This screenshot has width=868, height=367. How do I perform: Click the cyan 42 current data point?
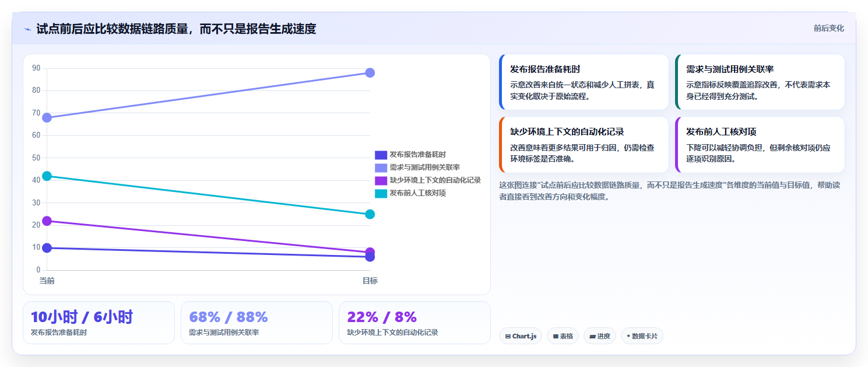coord(47,176)
